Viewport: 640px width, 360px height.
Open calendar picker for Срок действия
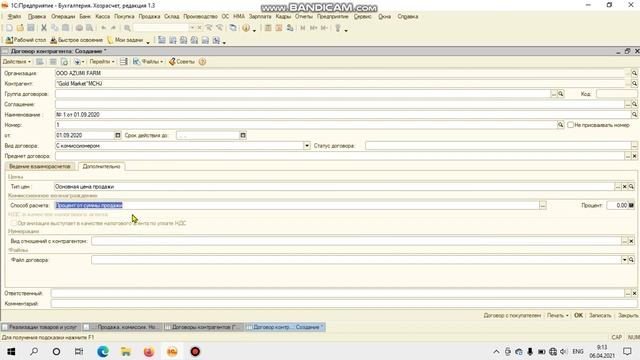click(x=243, y=135)
